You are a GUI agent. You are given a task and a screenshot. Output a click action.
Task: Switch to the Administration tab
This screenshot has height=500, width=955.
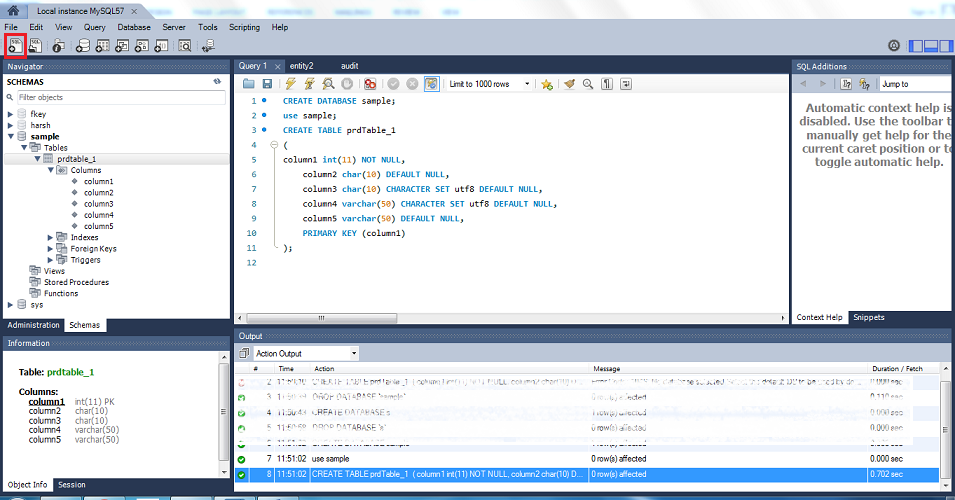[x=34, y=325]
